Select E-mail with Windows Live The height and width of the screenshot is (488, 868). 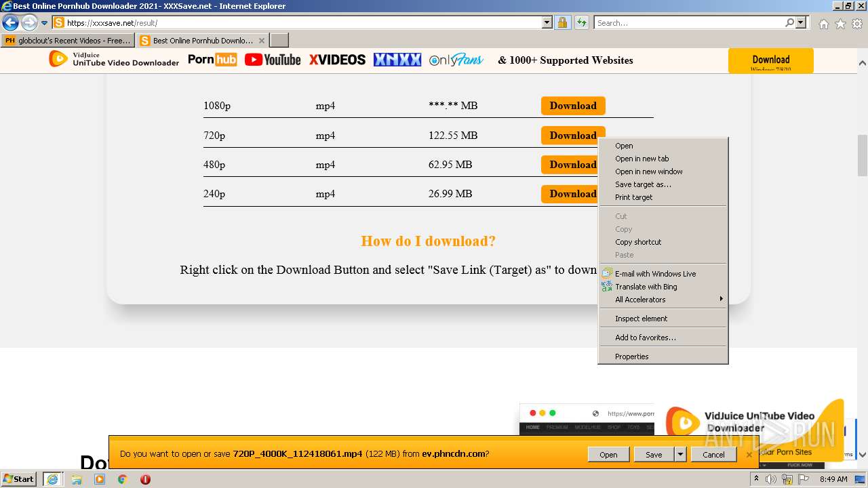[x=663, y=274]
